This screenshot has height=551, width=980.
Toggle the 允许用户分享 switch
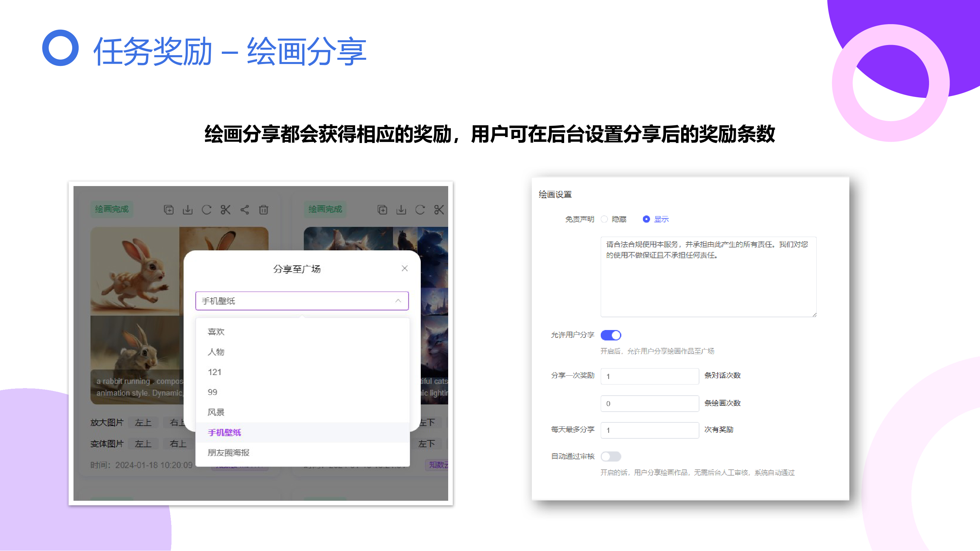coord(611,335)
